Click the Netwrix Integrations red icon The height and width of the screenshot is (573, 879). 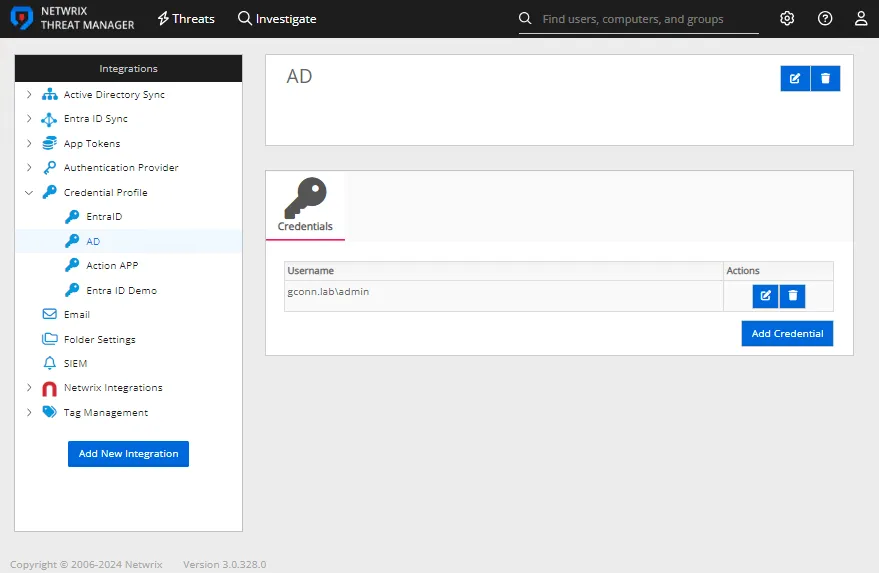click(49, 389)
